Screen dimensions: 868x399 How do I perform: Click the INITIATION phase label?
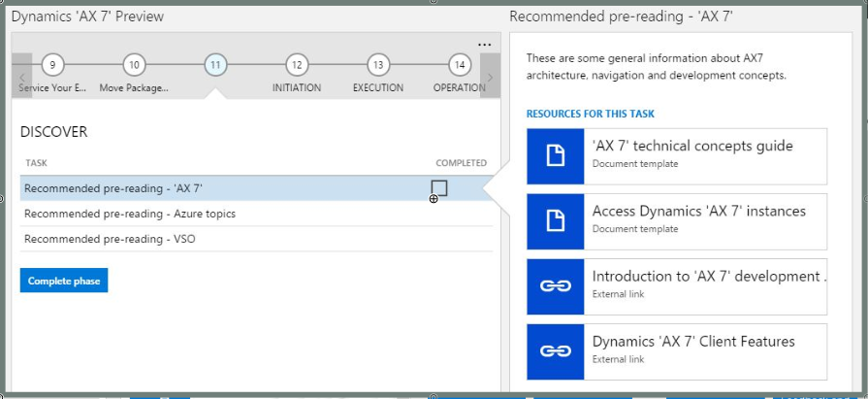coord(297,87)
